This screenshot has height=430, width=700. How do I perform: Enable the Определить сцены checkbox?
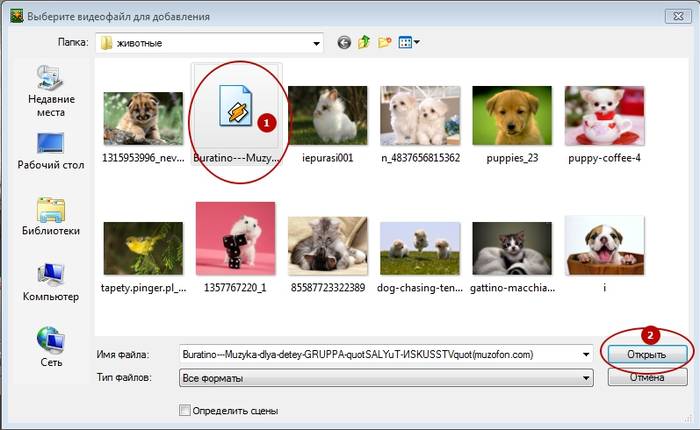click(184, 410)
